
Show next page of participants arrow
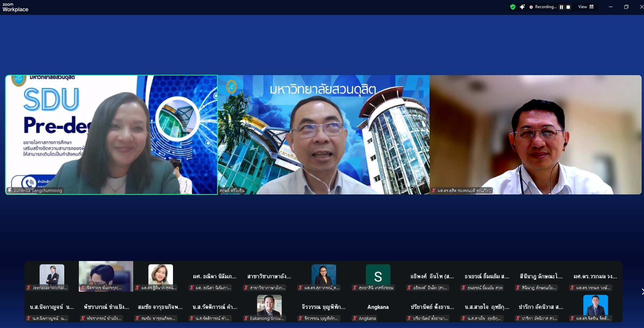[642, 292]
